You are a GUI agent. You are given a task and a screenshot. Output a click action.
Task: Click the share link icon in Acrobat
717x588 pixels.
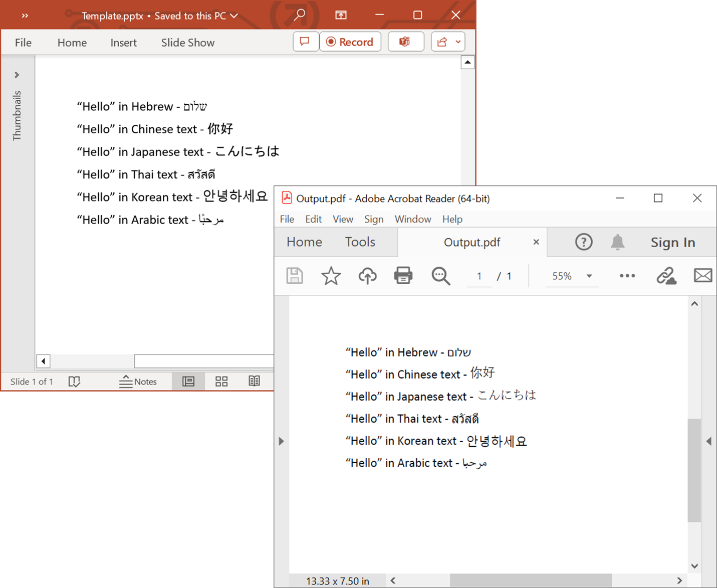(x=667, y=276)
